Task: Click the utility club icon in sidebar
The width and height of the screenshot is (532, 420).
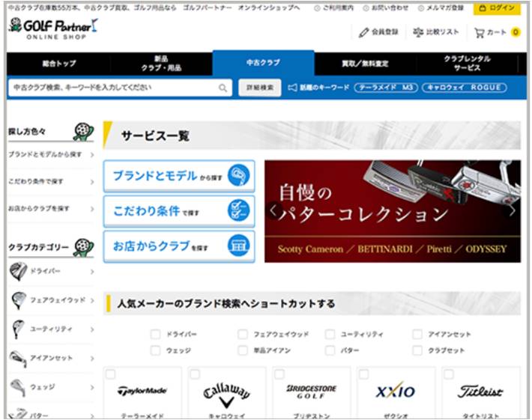Action: (18, 329)
